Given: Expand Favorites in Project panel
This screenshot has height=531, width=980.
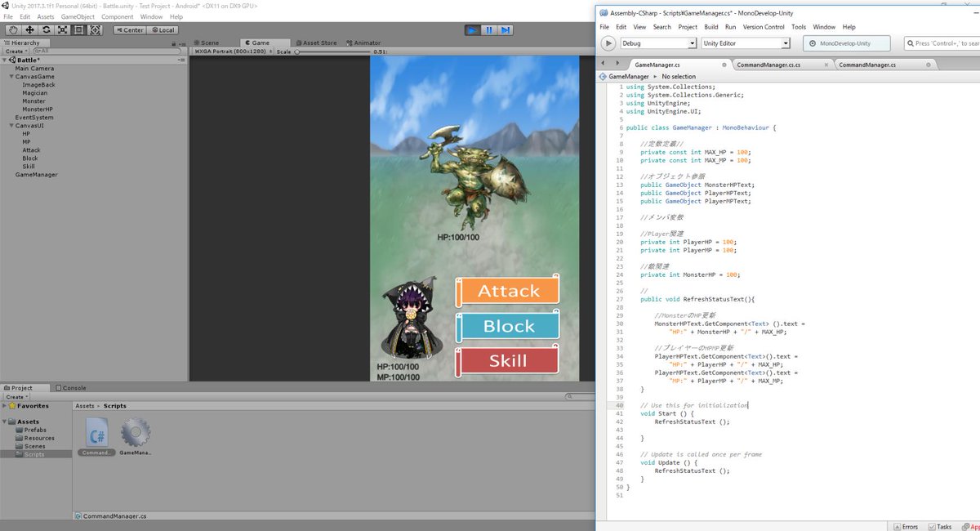Looking at the screenshot, I should coord(4,405).
